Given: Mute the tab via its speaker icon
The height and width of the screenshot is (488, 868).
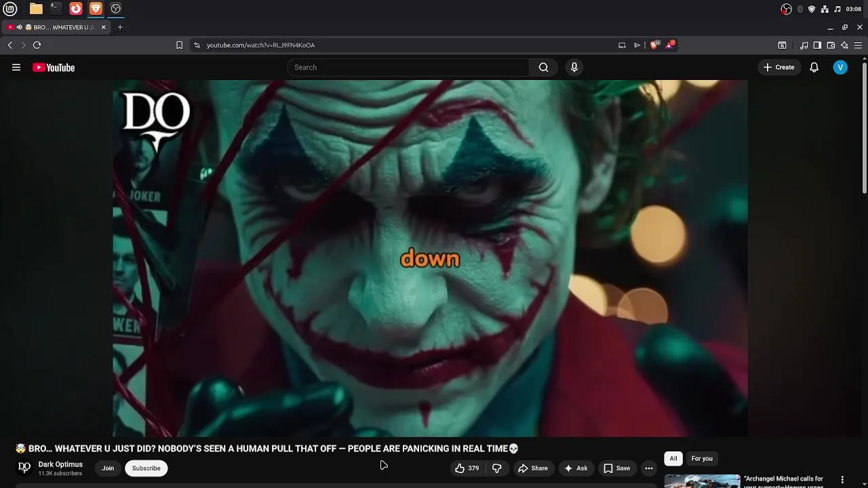Looking at the screenshot, I should click(20, 27).
